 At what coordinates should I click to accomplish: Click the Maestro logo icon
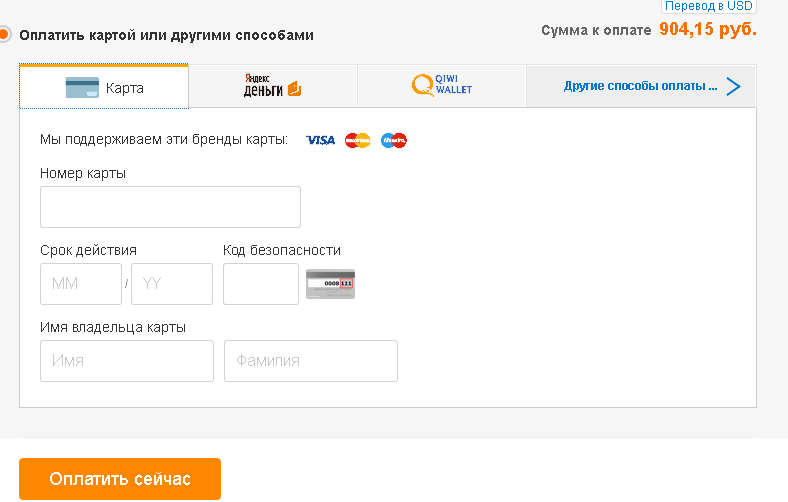pos(393,140)
